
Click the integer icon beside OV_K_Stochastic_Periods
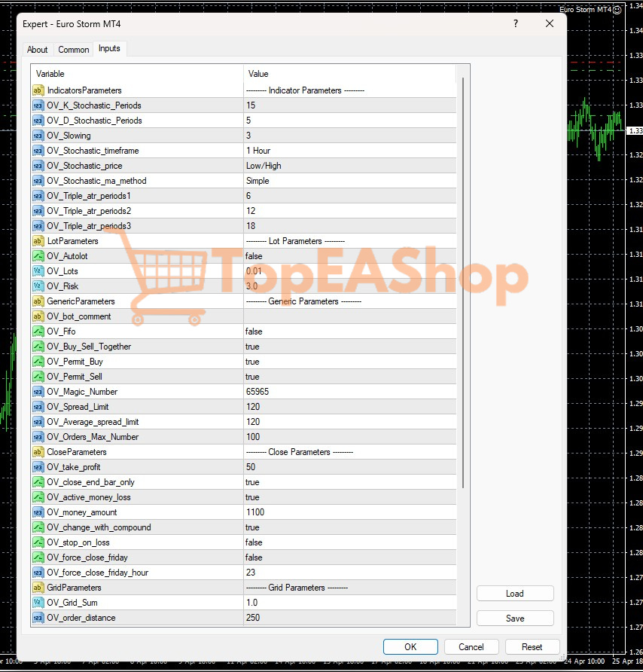click(x=38, y=105)
